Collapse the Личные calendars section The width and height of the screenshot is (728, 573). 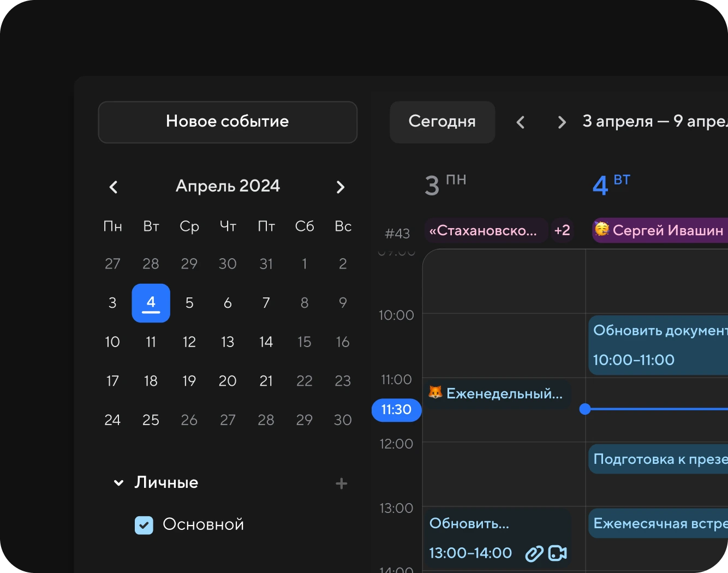118,483
